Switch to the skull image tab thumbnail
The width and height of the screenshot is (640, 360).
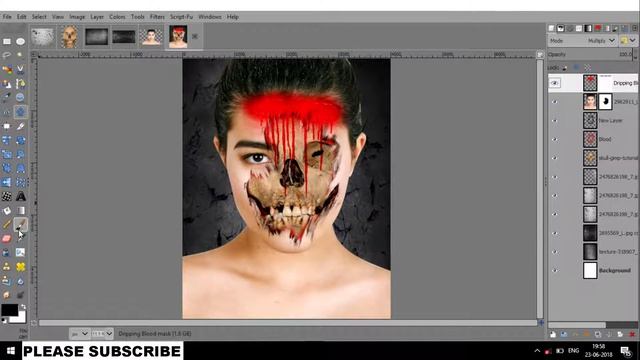click(x=69, y=37)
